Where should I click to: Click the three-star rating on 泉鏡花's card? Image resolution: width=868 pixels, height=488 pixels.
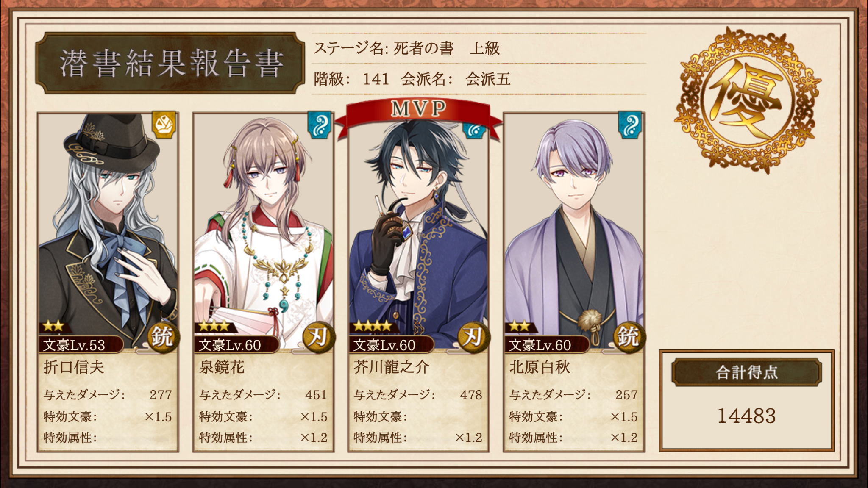click(x=214, y=326)
